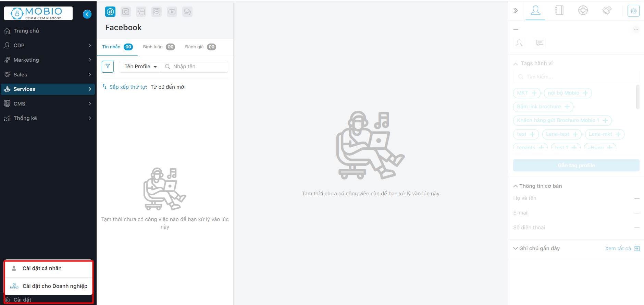Collapse the right panel with double-arrow icon
Screen dimensions: 644x305
[516, 11]
